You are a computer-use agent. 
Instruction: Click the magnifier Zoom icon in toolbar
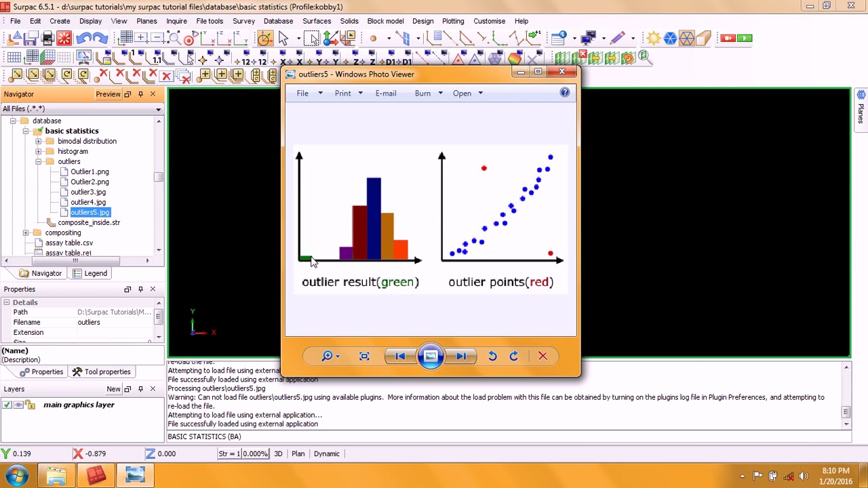(174, 39)
